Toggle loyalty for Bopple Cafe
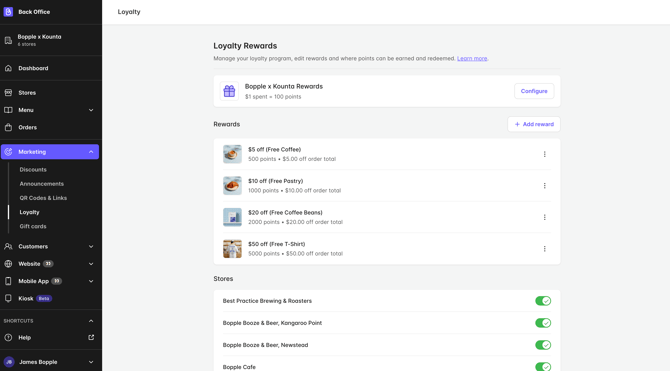 [543, 367]
